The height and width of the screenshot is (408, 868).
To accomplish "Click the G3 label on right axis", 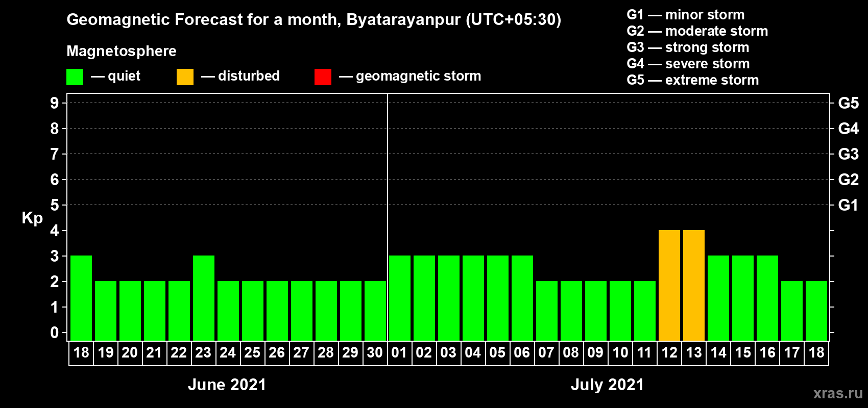I will (x=849, y=154).
